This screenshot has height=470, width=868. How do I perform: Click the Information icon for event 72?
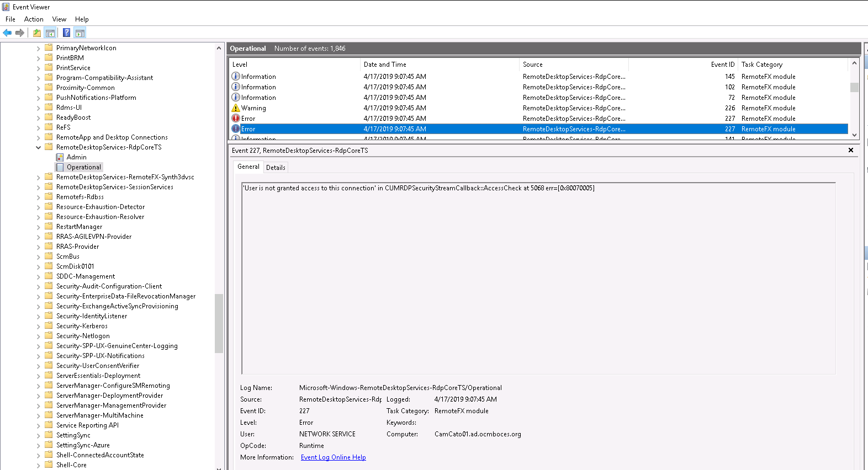[x=236, y=98]
